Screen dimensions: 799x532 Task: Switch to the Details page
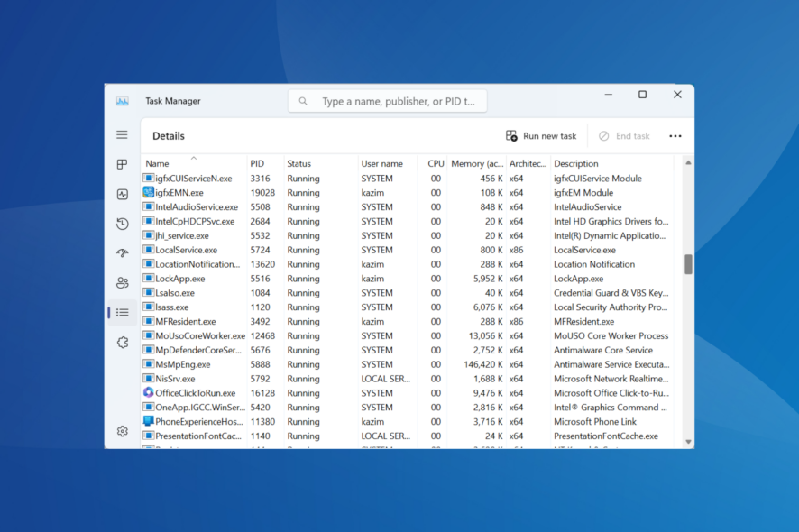click(122, 312)
